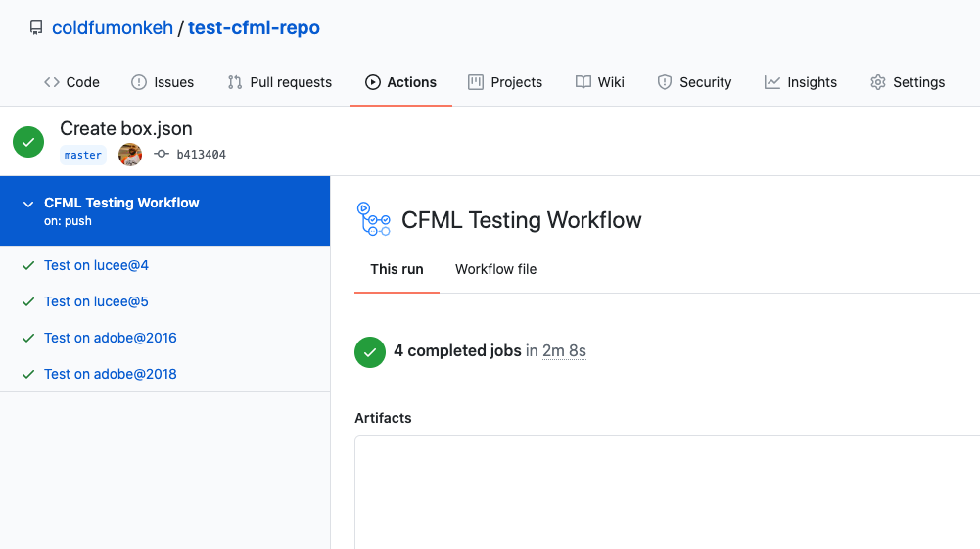Image resolution: width=980 pixels, height=549 pixels.
Task: Open the Projects tab
Action: coord(505,82)
